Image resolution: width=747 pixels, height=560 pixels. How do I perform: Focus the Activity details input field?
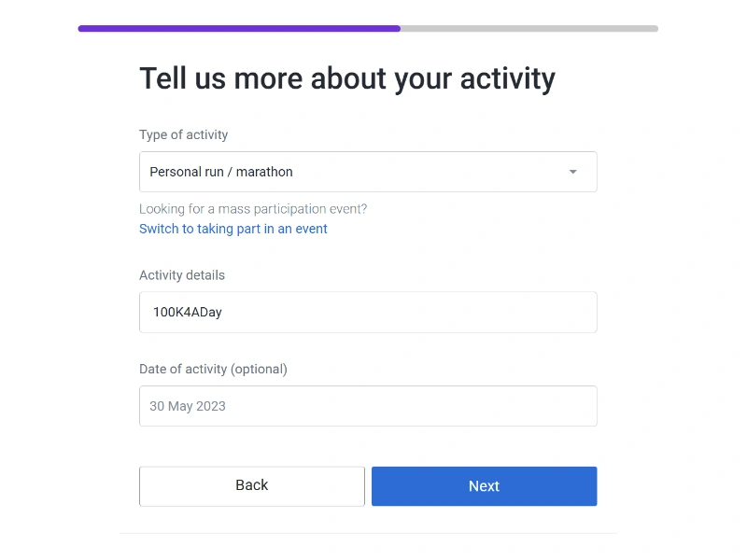(x=368, y=312)
